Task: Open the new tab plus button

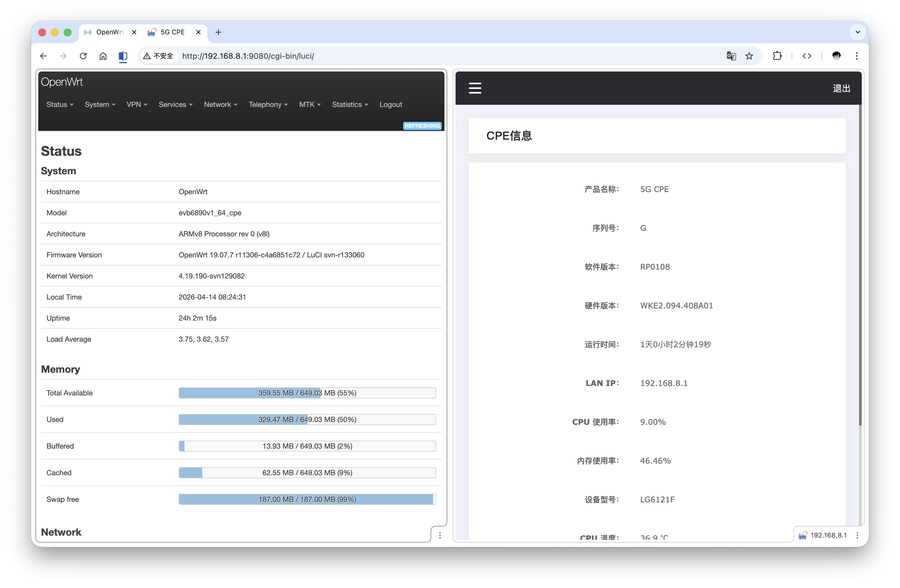Action: (x=218, y=32)
